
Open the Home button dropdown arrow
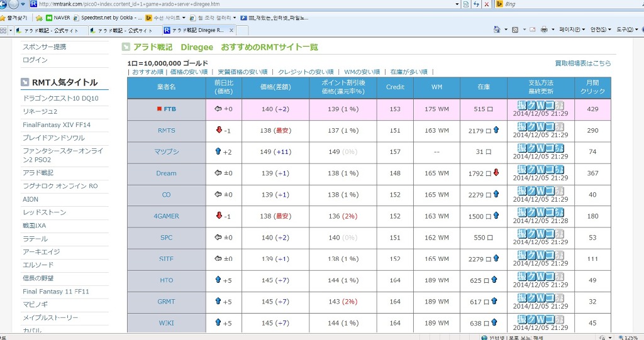(x=506, y=30)
